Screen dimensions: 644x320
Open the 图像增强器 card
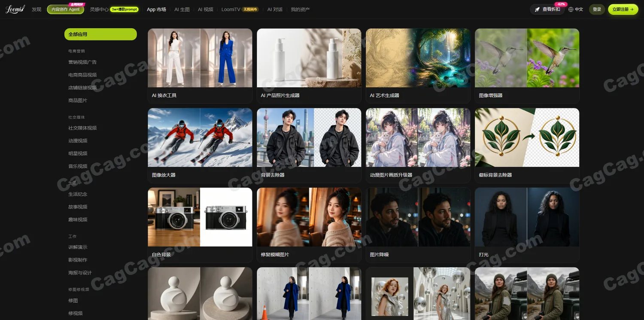(x=527, y=66)
